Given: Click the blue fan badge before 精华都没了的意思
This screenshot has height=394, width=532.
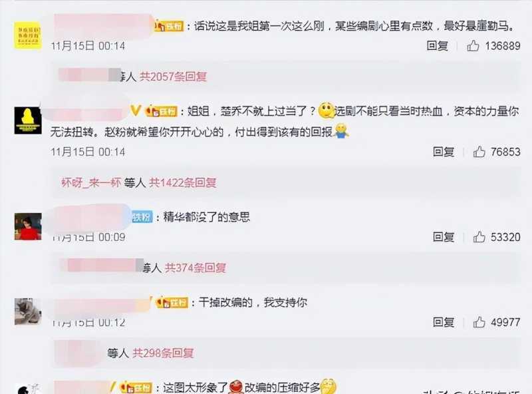Looking at the screenshot, I should click(142, 217).
